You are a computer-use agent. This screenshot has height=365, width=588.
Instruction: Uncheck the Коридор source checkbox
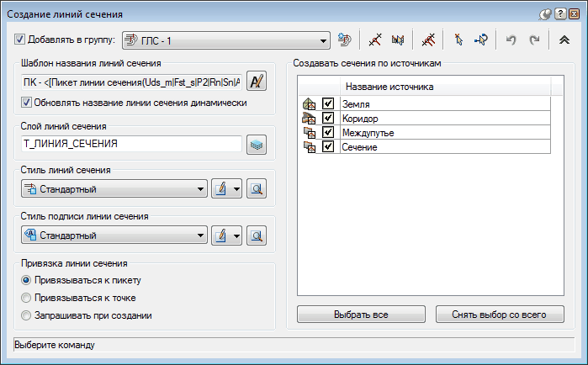coord(328,118)
